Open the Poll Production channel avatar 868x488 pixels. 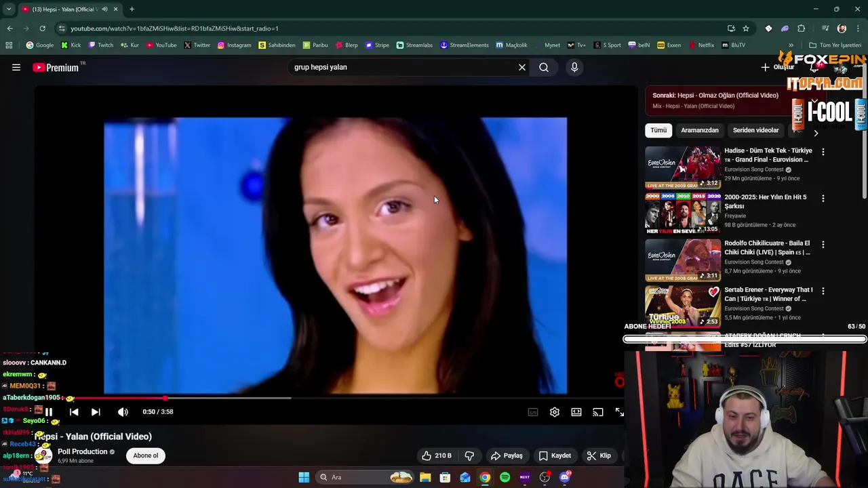tap(43, 455)
